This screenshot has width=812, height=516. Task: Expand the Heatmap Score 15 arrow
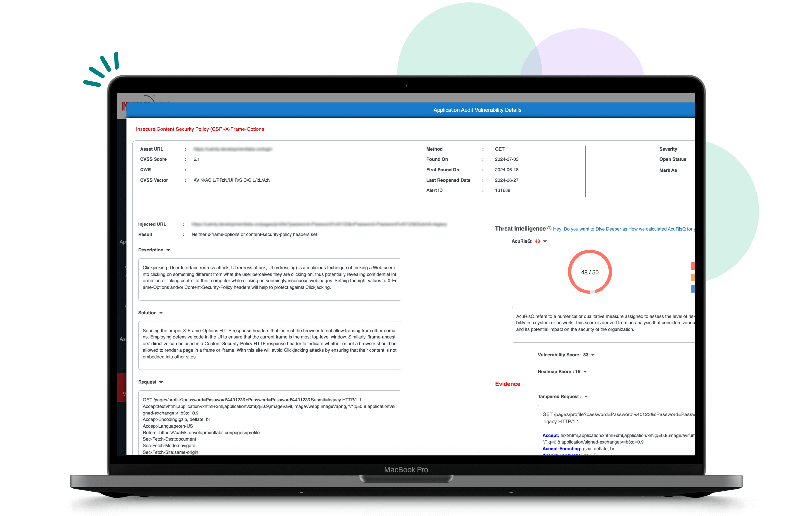(585, 372)
